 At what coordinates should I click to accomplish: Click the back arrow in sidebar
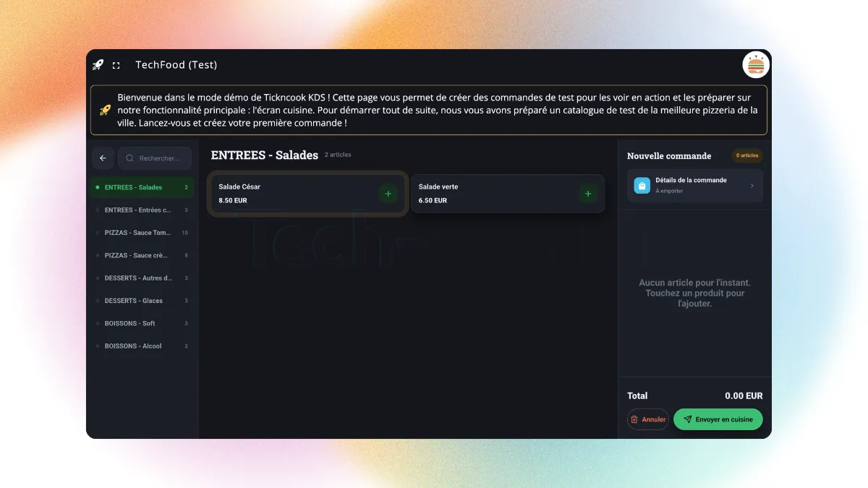103,158
